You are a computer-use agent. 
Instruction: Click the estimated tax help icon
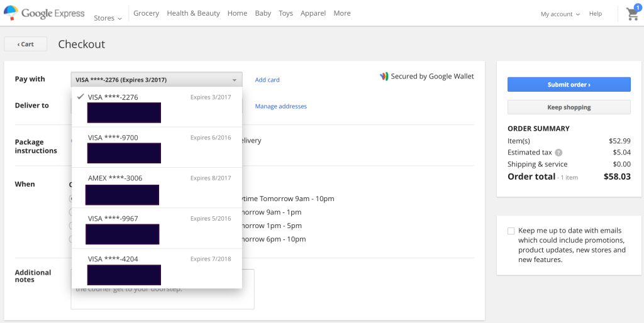(x=558, y=153)
